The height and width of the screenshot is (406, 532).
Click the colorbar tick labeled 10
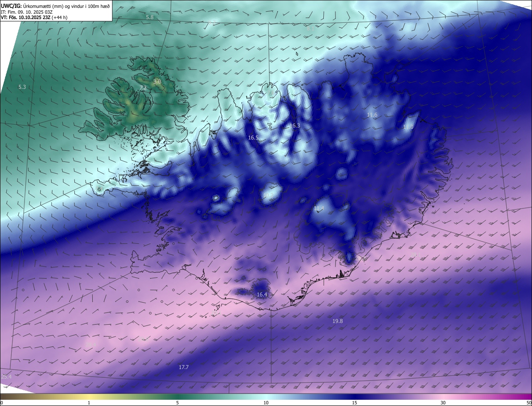click(266, 403)
